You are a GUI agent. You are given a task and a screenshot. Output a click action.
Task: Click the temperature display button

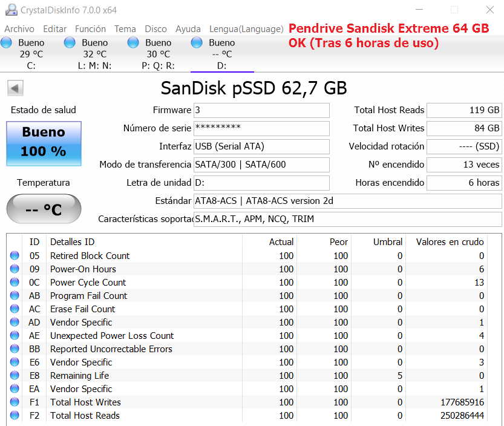tap(44, 209)
